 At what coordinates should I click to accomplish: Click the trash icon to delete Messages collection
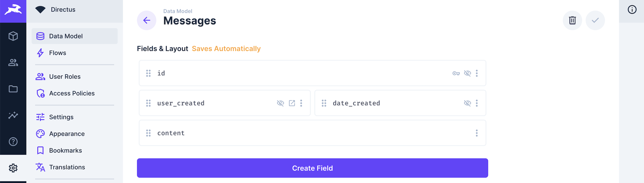tap(572, 20)
